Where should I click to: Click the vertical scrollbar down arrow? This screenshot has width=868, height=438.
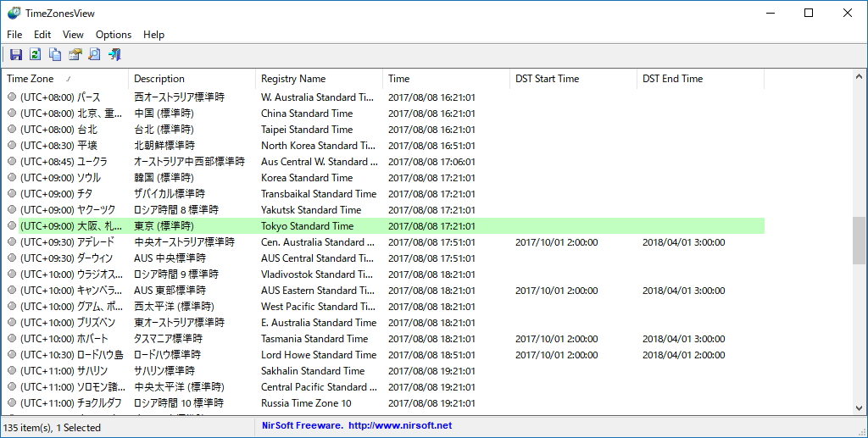(x=860, y=408)
